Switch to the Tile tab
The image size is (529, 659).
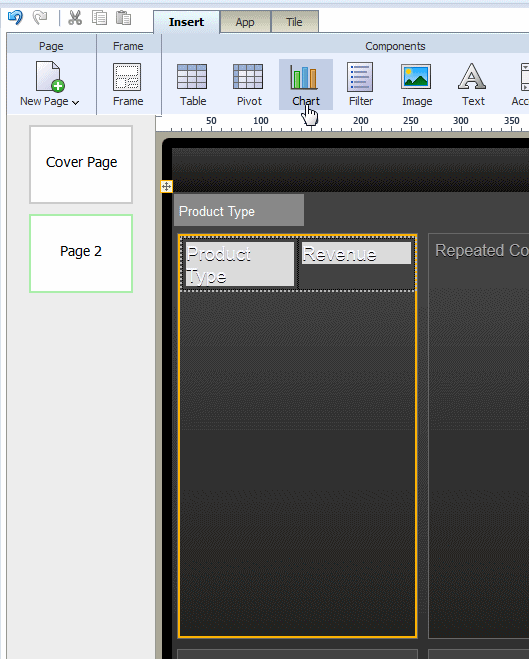coord(294,22)
